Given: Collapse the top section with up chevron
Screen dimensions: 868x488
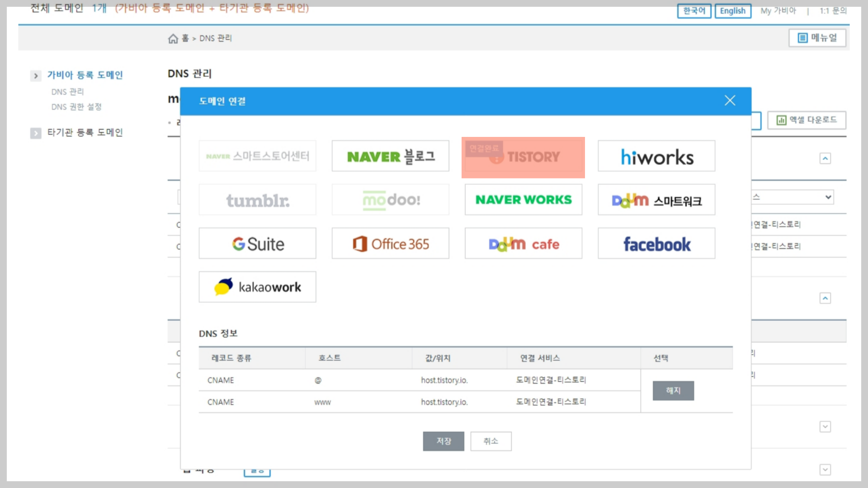Looking at the screenshot, I should click(825, 159).
